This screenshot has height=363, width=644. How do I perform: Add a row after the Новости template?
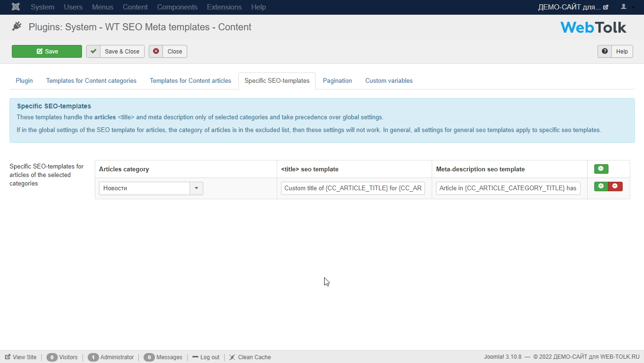click(x=601, y=186)
